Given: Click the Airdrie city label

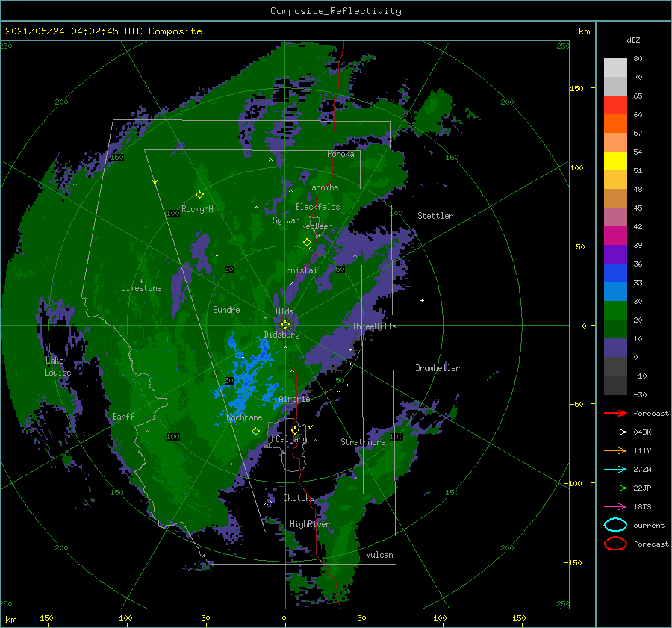Looking at the screenshot, I should coord(294,399).
